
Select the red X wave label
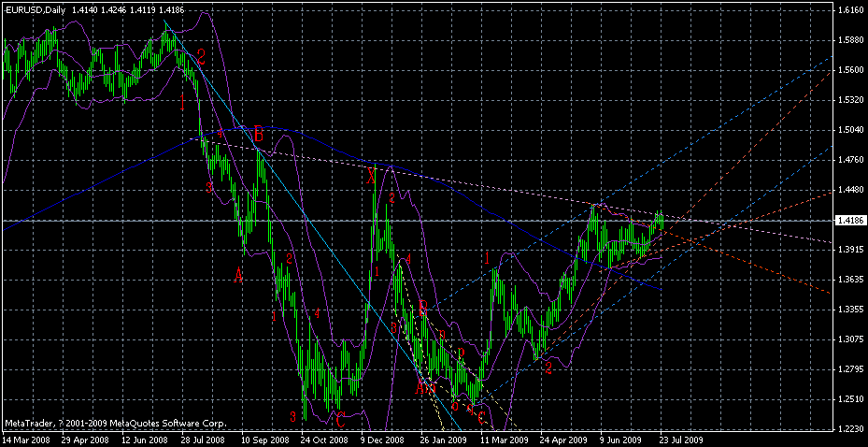372,177
